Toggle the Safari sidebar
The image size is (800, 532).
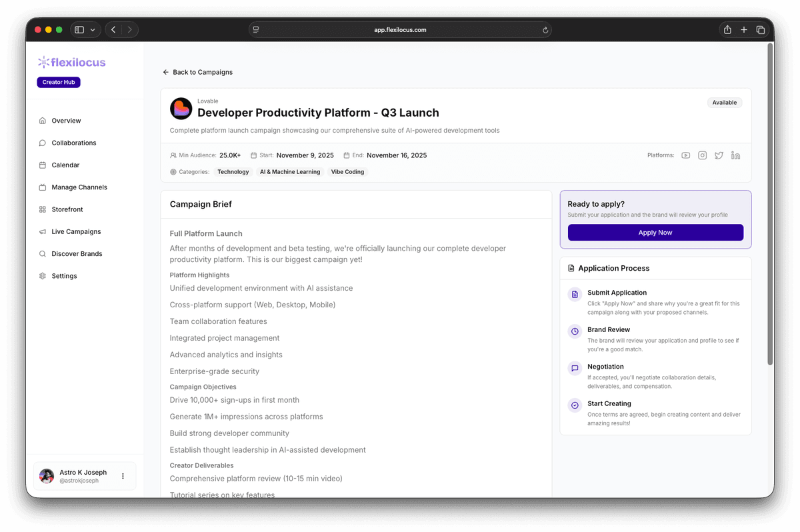click(x=79, y=30)
